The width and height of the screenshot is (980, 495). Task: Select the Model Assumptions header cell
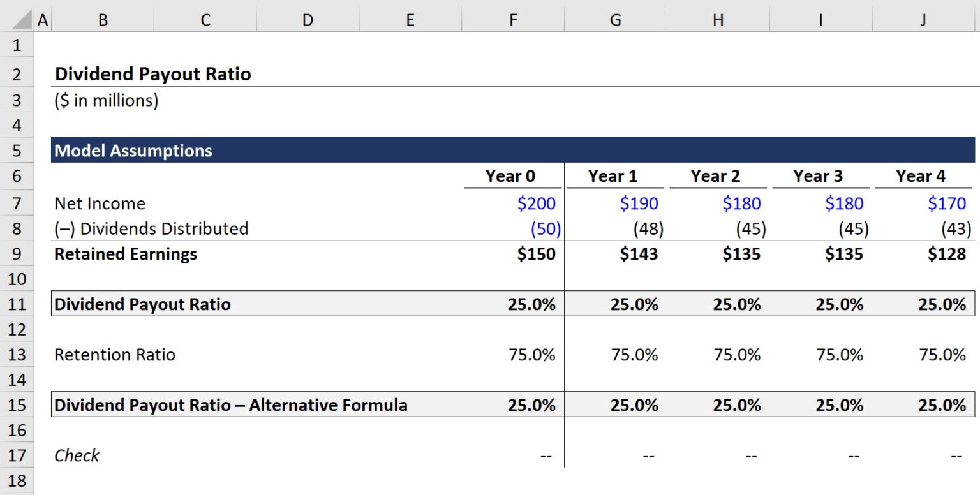pyautogui.click(x=133, y=151)
